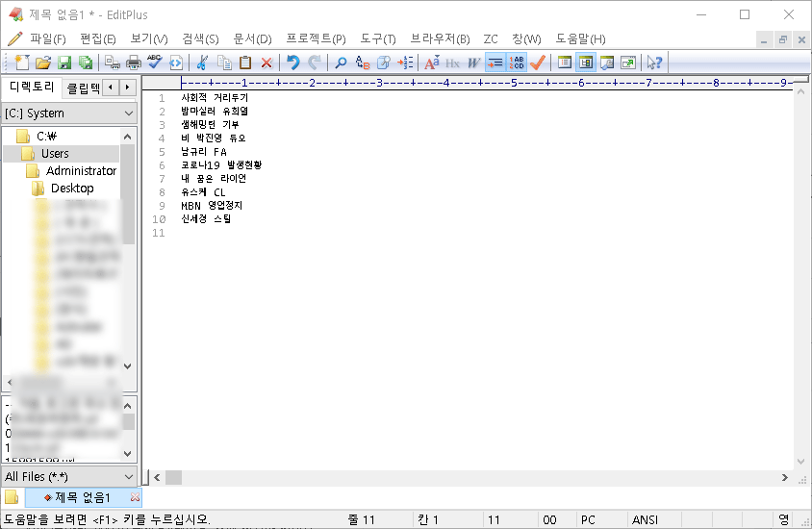Toggle the Auto Indent icon
812x529 pixels.
pos(495,63)
